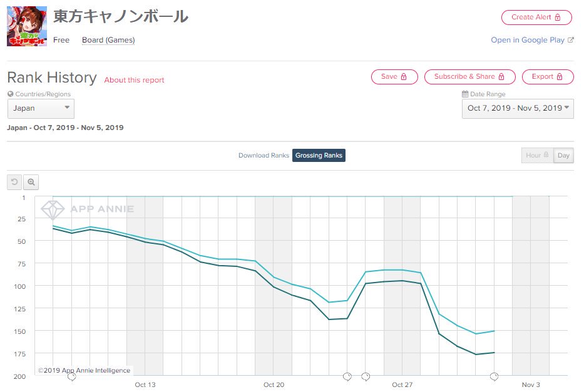Click the calendar icon beside Date Range
The width and height of the screenshot is (584, 392).
pos(464,94)
